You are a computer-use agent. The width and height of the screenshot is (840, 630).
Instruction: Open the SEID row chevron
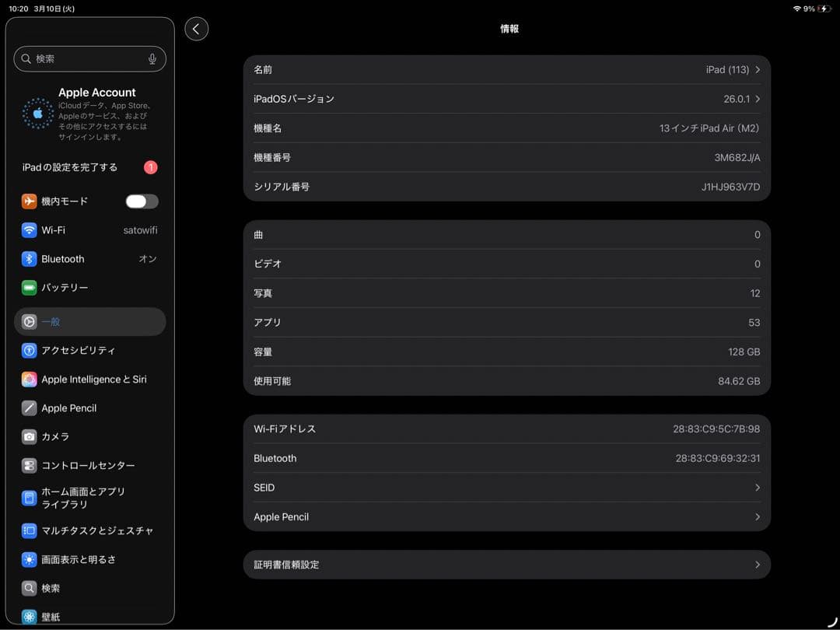pos(758,488)
